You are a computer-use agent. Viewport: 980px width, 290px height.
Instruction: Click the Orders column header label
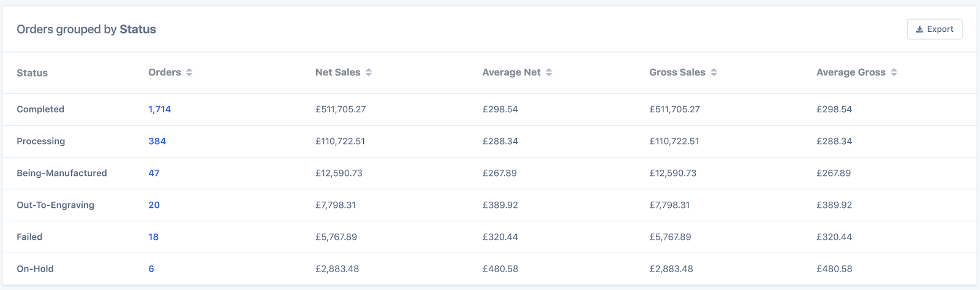164,72
